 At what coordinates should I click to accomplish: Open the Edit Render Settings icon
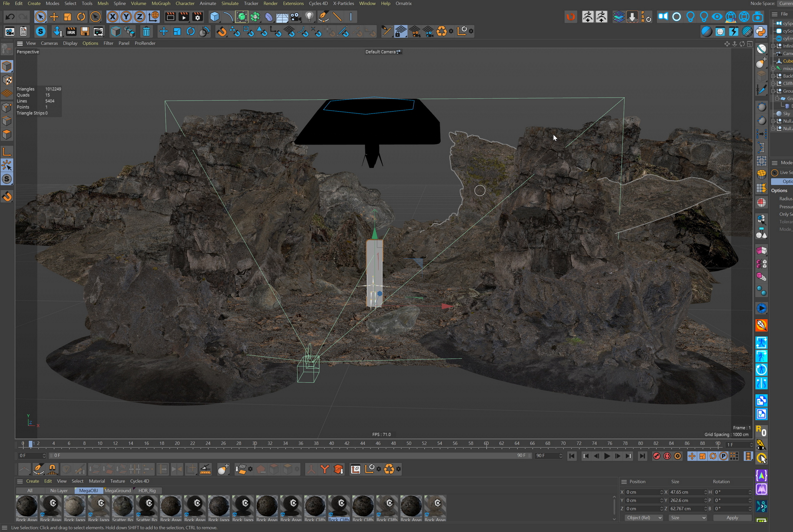pyautogui.click(x=197, y=17)
